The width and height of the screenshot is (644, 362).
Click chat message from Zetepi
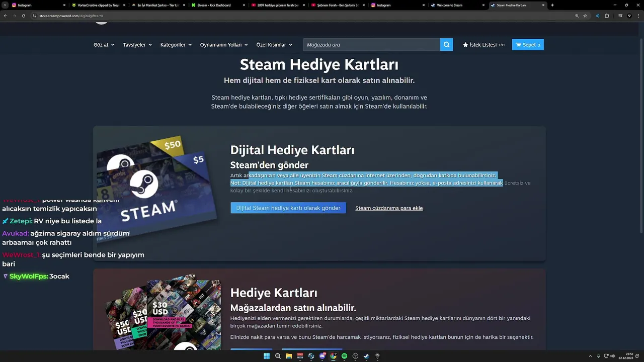52,221
